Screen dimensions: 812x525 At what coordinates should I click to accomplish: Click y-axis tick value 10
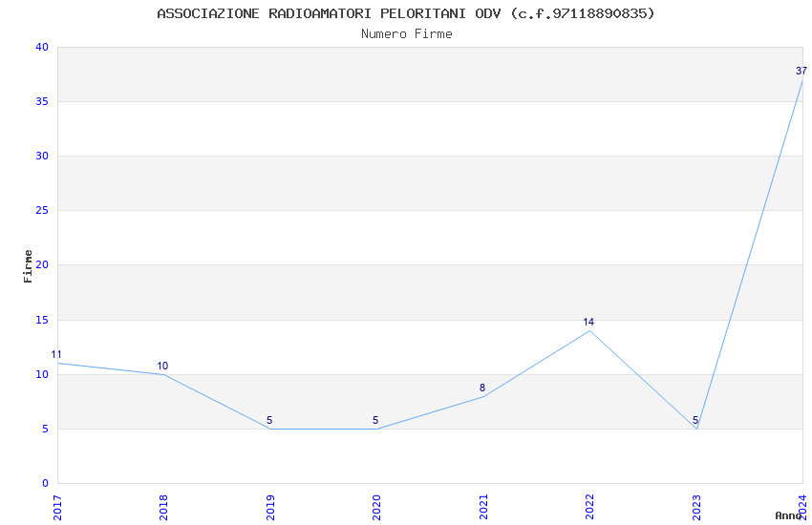click(42, 374)
